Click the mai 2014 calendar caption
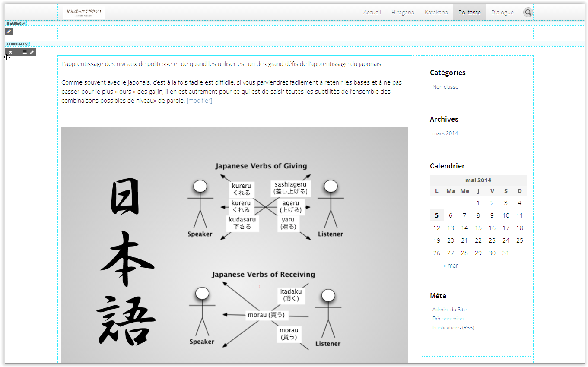Image resolution: width=588 pixels, height=367 pixels. tap(478, 180)
